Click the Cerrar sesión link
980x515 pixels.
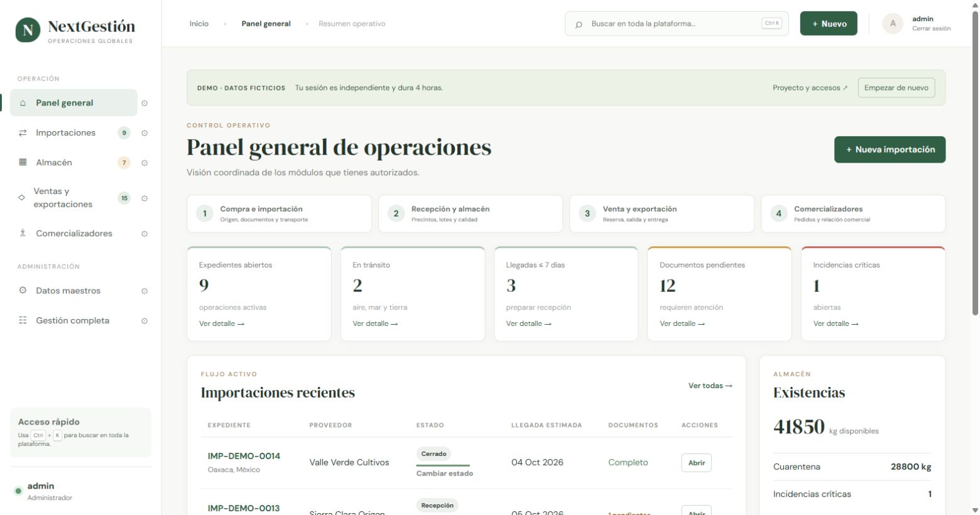[931, 28]
